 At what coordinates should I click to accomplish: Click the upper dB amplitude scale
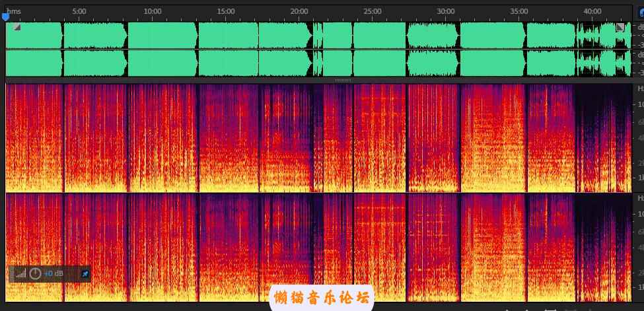638,36
